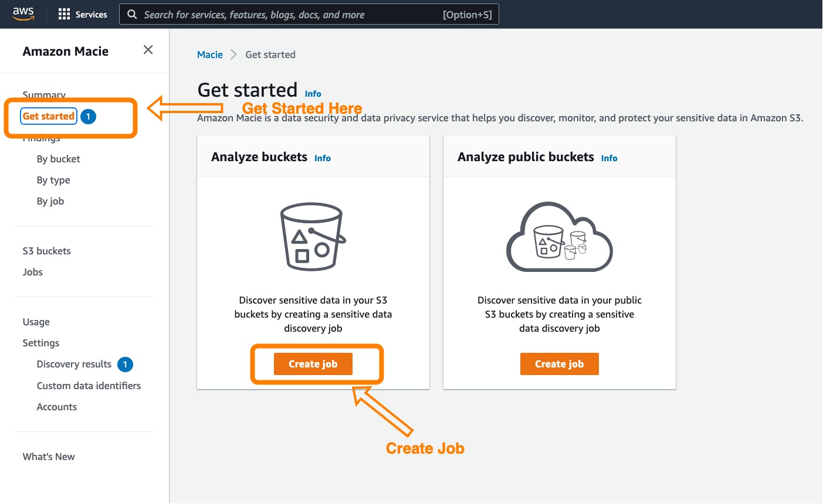
Task: Click the Get started breadcrumb text
Action: click(270, 55)
